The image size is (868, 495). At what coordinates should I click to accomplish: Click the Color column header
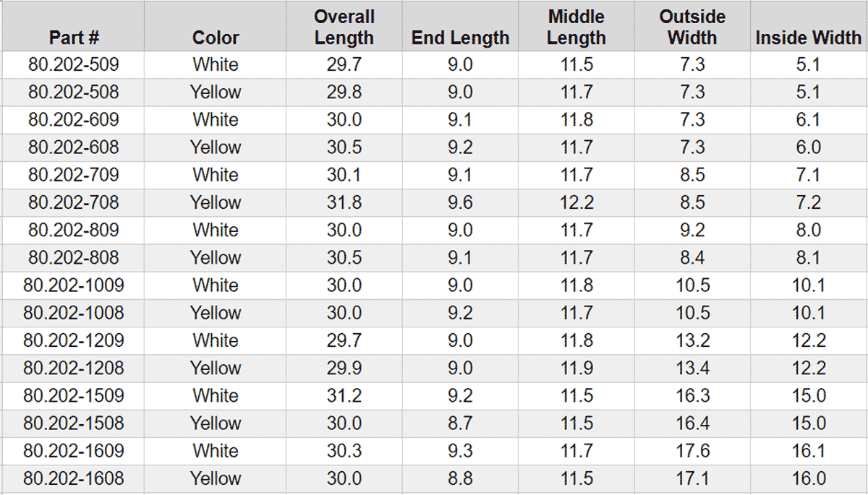(x=216, y=26)
